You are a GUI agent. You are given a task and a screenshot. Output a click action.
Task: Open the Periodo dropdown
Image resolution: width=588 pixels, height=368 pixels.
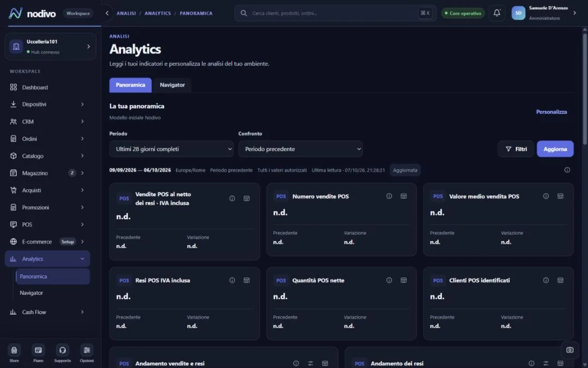click(x=171, y=149)
